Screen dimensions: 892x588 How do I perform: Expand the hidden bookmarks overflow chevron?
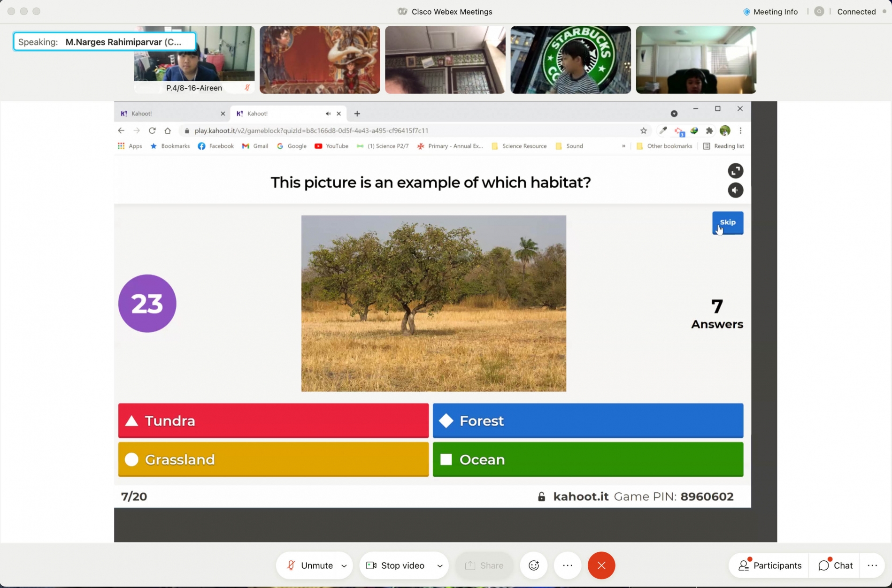(x=623, y=146)
